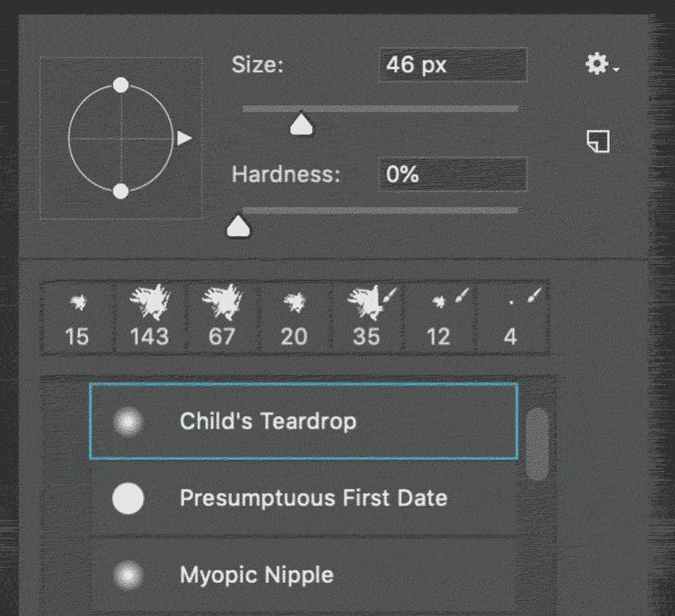
Task: Select the recent brush sized 67
Action: (x=222, y=318)
